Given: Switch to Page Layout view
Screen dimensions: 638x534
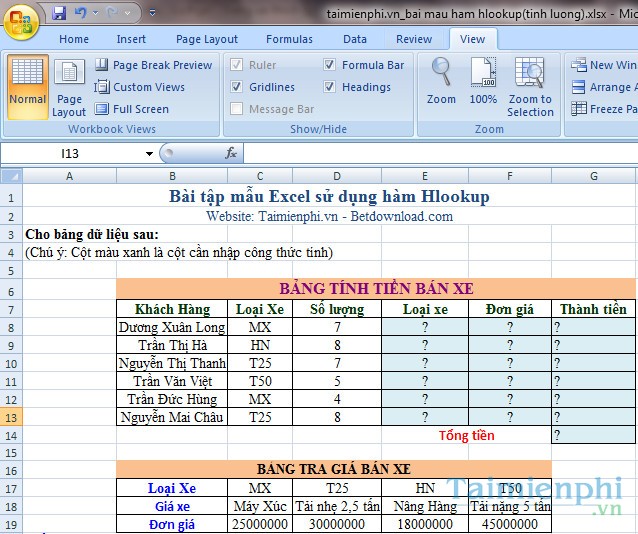Looking at the screenshot, I should coord(69,88).
